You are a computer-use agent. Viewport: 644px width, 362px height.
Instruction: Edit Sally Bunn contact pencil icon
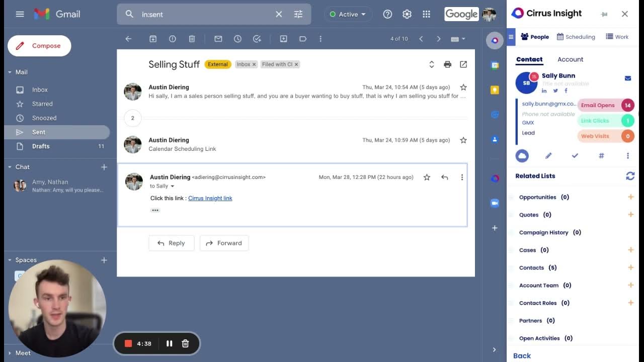(x=548, y=156)
